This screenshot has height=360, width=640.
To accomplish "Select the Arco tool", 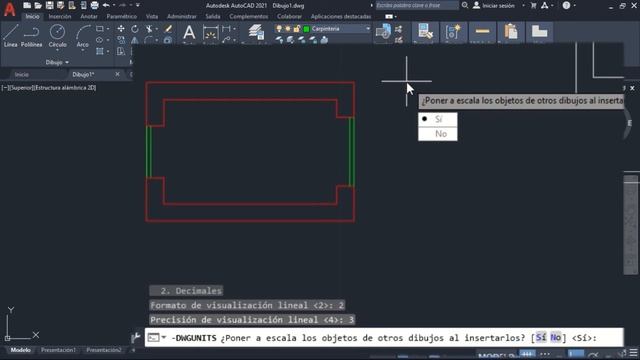I will [82, 37].
